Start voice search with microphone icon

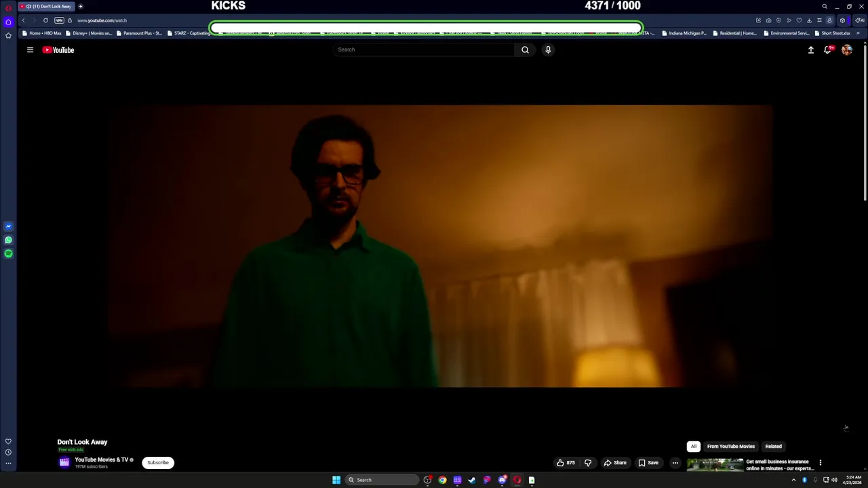tap(548, 49)
